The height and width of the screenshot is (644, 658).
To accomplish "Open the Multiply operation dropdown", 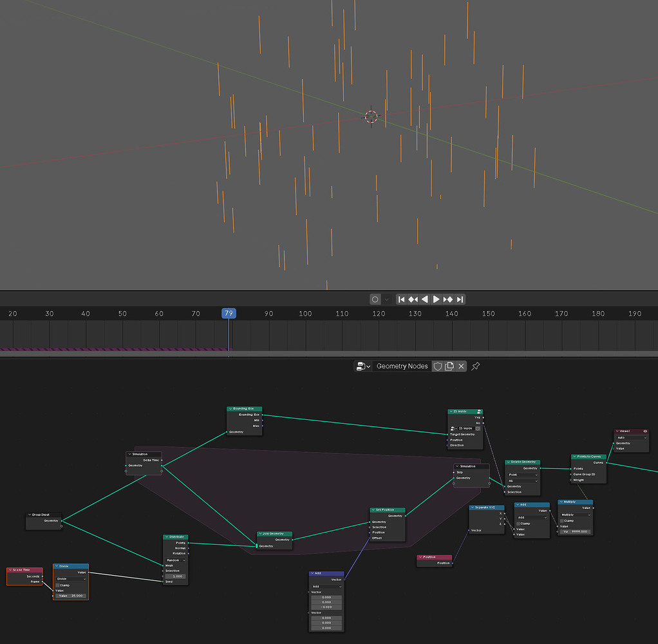I will coord(576,515).
